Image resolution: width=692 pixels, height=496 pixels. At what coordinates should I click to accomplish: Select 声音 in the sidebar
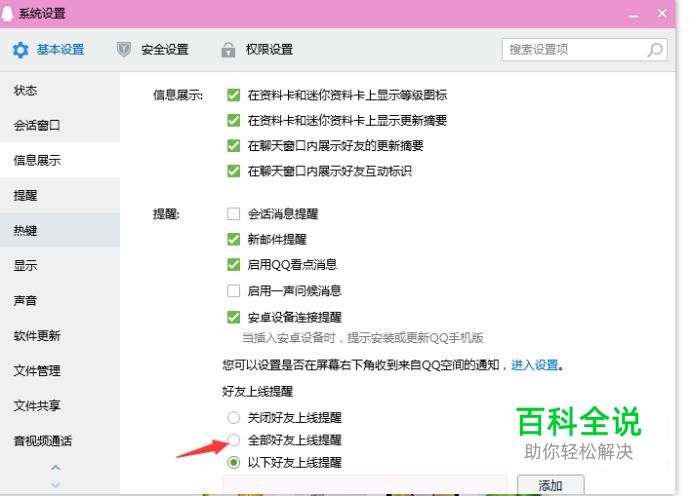point(60,301)
